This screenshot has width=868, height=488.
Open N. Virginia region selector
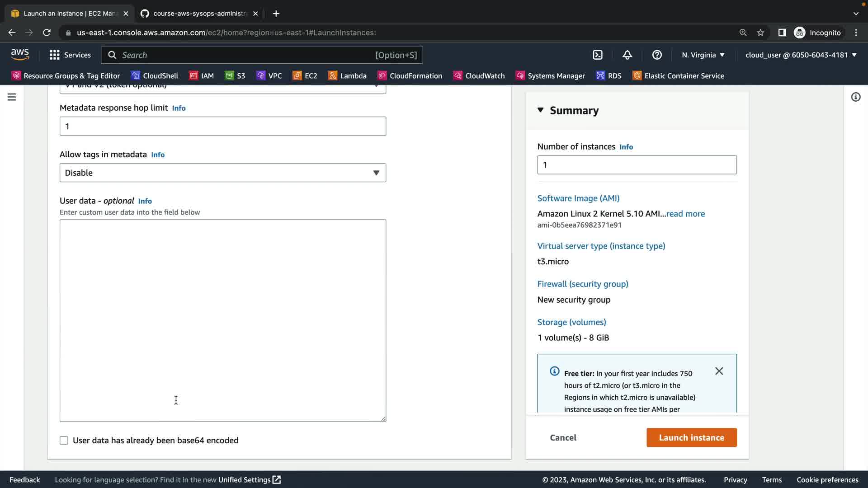pyautogui.click(x=703, y=55)
